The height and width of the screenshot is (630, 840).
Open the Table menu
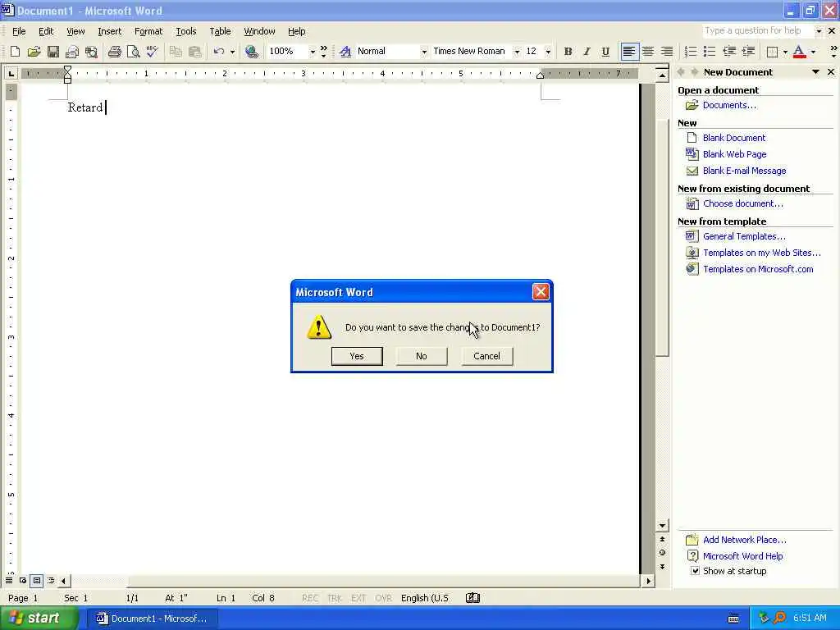pos(220,31)
